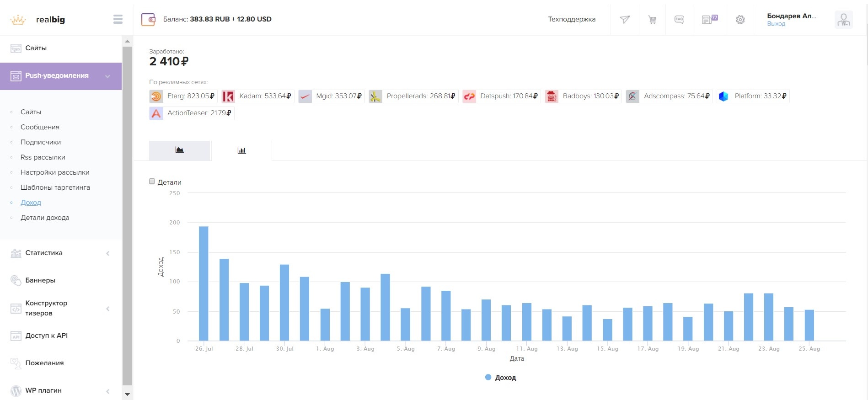
Task: Enable the Детали checkbox
Action: [x=152, y=181]
